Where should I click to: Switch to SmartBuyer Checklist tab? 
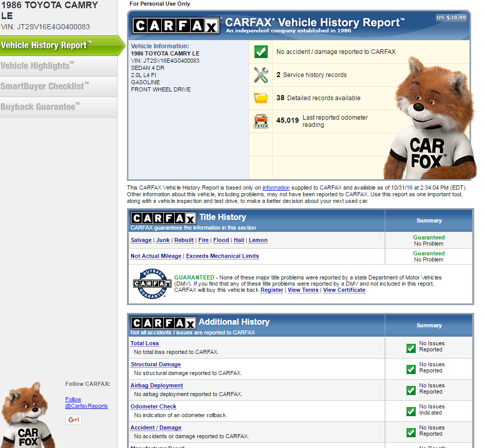pos(59,86)
